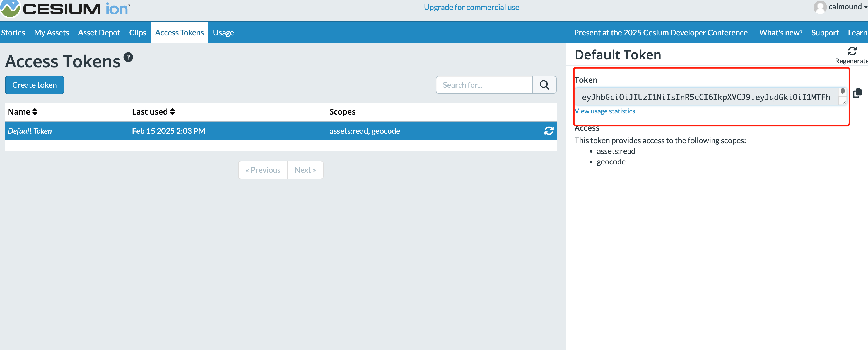Click the Scopes column header
The width and height of the screenshot is (868, 350).
click(x=342, y=112)
